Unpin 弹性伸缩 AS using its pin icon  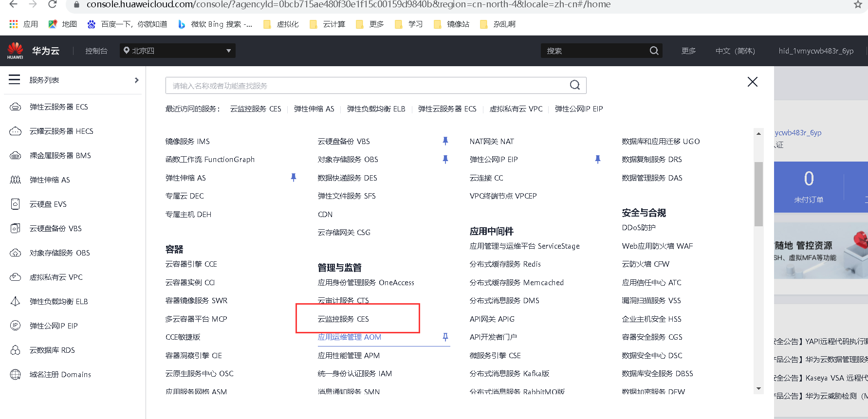tap(293, 178)
